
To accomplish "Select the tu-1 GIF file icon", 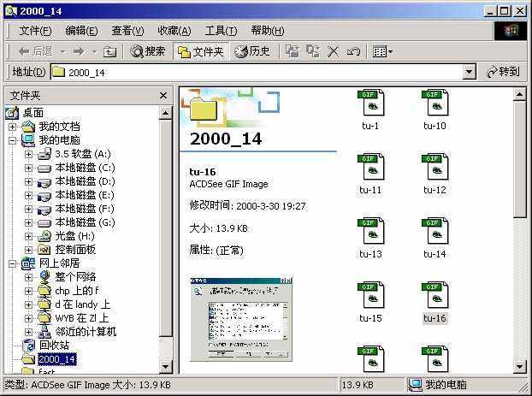I will 370,103.
